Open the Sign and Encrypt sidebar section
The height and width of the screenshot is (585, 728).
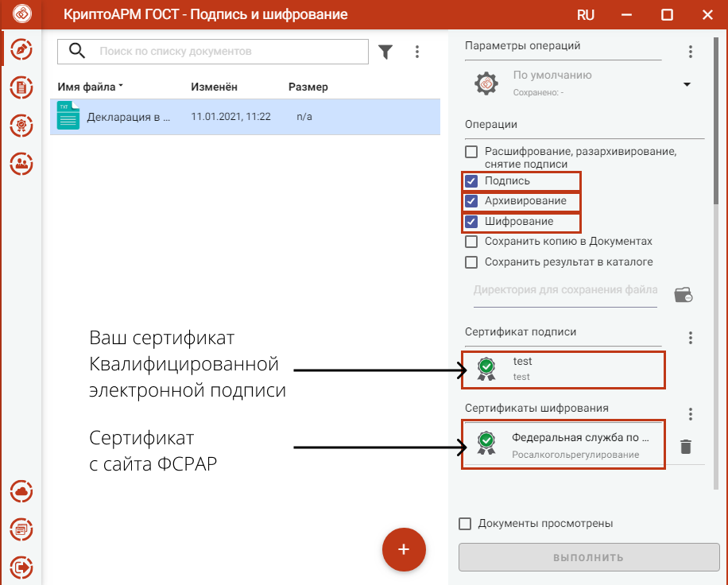pos(21,50)
